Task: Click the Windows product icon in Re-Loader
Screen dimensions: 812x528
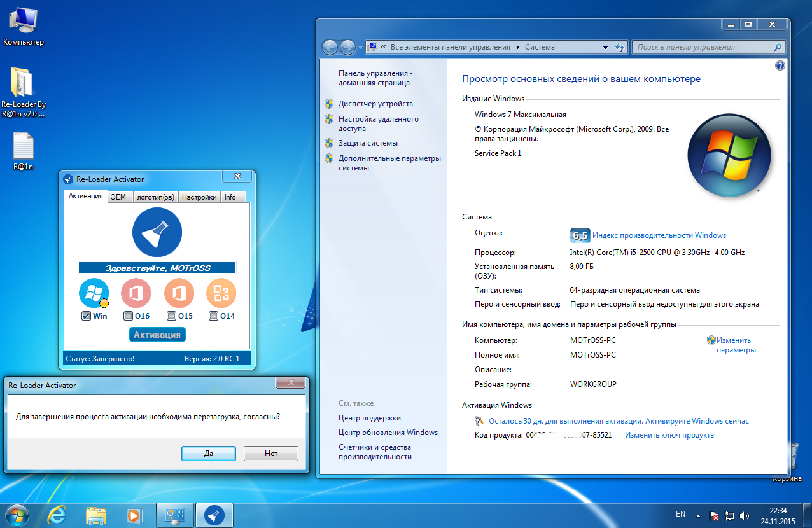Action: [x=94, y=293]
